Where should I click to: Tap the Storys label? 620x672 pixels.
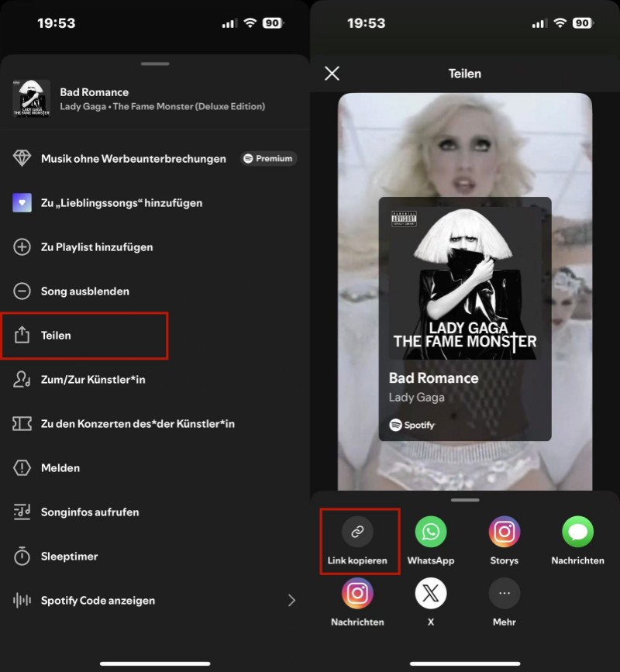[x=505, y=560]
